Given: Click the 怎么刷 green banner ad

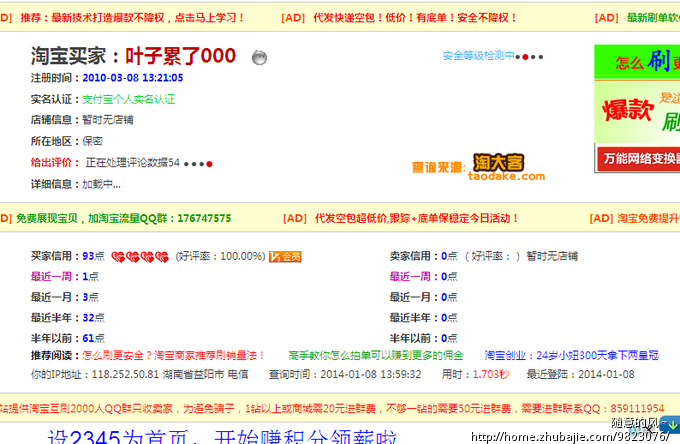Looking at the screenshot, I should tap(637, 62).
